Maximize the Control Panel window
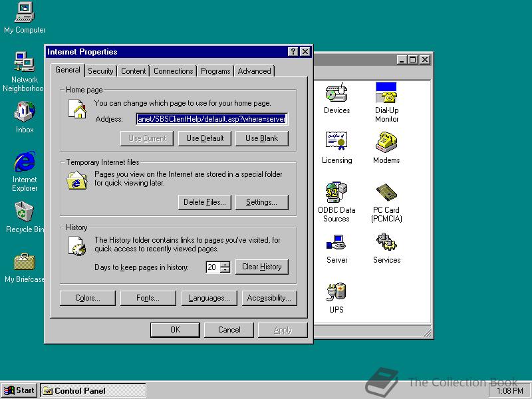 point(412,60)
